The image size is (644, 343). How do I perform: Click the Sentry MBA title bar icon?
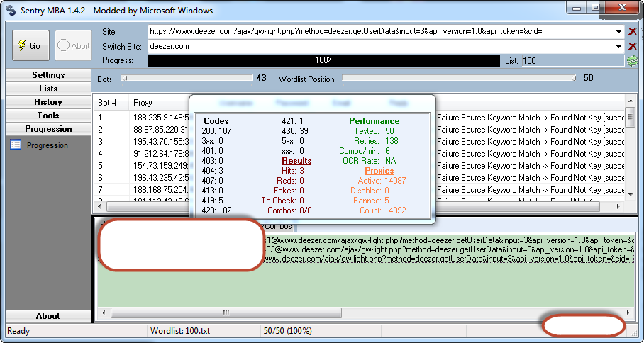point(11,8)
